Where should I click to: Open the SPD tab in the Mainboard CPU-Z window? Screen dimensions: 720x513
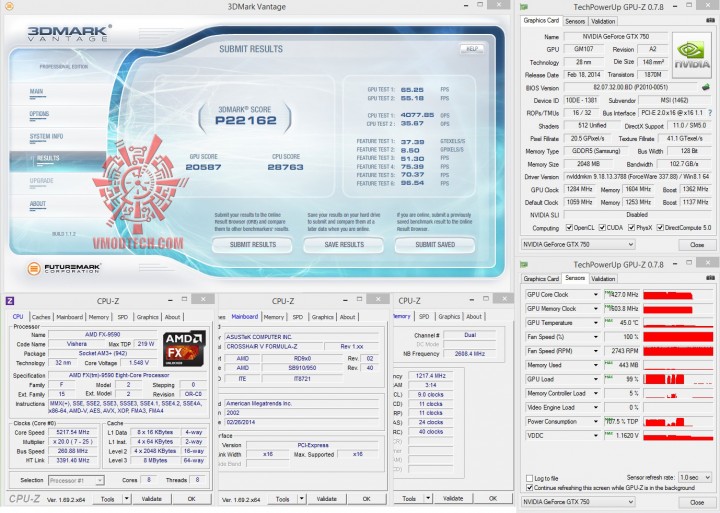(298, 317)
